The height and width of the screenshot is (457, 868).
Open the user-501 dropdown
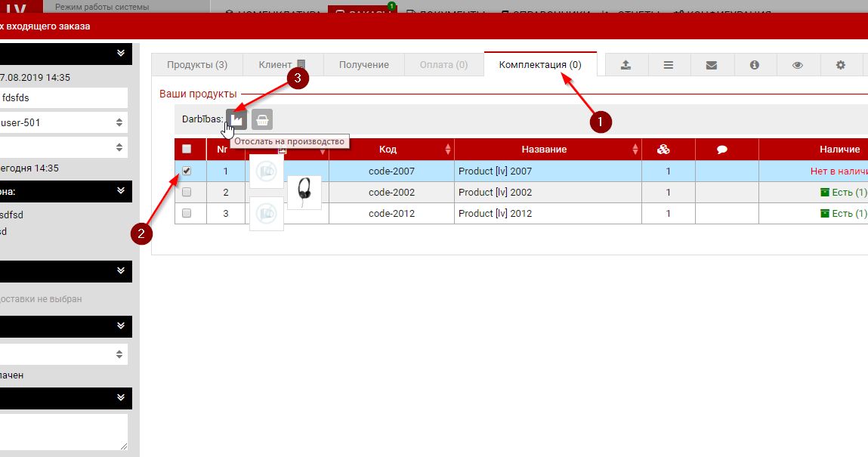point(63,122)
